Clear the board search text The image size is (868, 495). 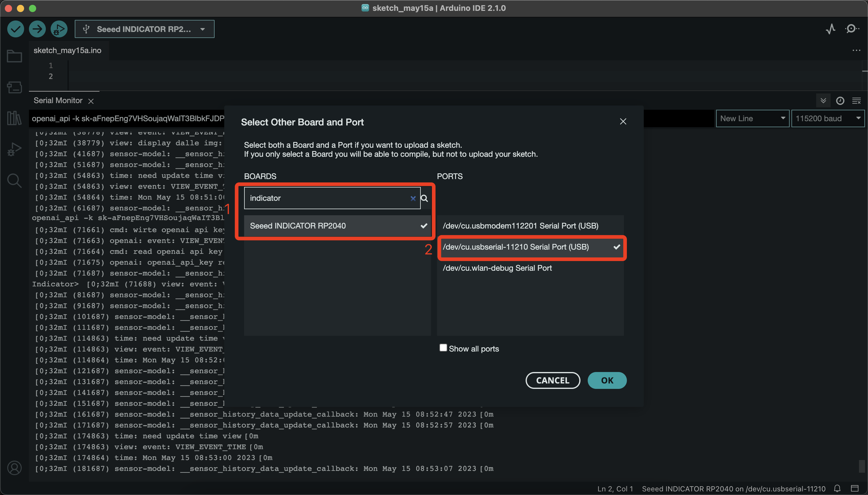coord(413,198)
